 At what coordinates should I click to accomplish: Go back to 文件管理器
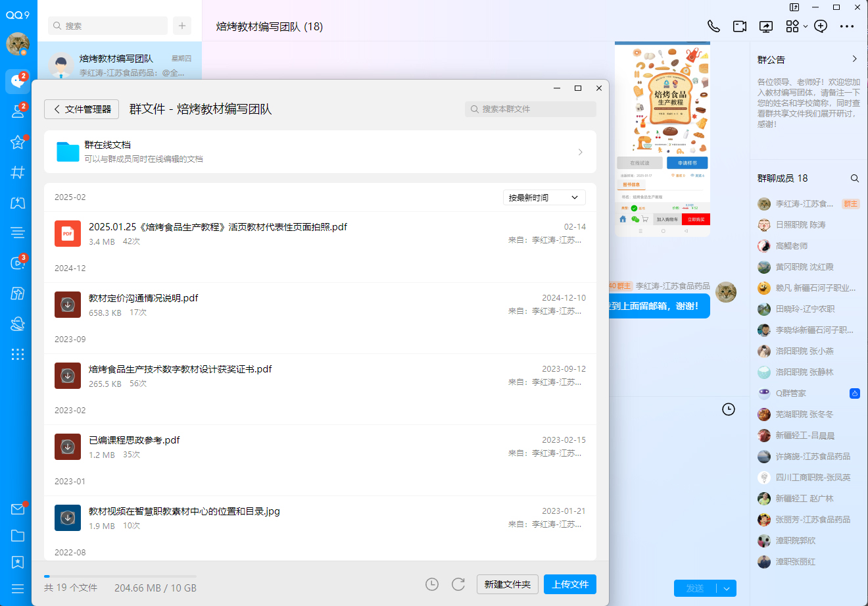(x=82, y=109)
